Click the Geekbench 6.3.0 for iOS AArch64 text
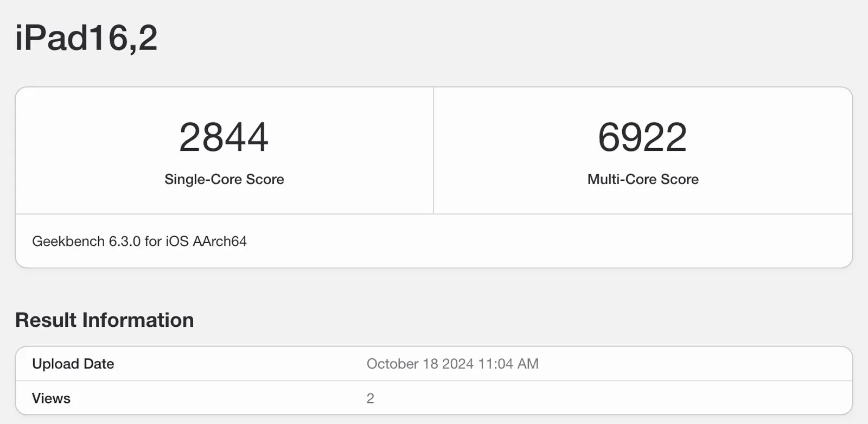This screenshot has width=868, height=424. pos(139,241)
